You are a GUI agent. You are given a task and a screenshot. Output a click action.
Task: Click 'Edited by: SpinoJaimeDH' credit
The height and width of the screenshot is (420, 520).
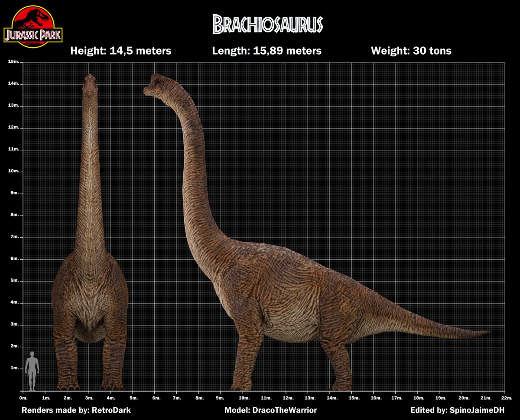click(458, 410)
